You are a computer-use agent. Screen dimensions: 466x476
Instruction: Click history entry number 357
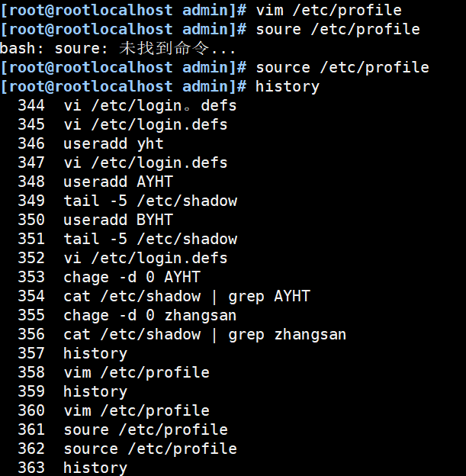pos(72,354)
